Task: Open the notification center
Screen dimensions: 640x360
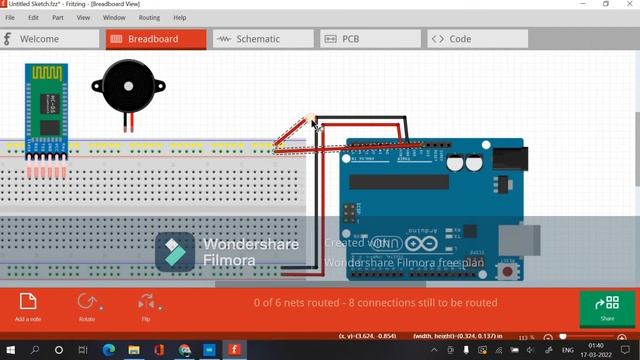Action: click(x=625, y=350)
